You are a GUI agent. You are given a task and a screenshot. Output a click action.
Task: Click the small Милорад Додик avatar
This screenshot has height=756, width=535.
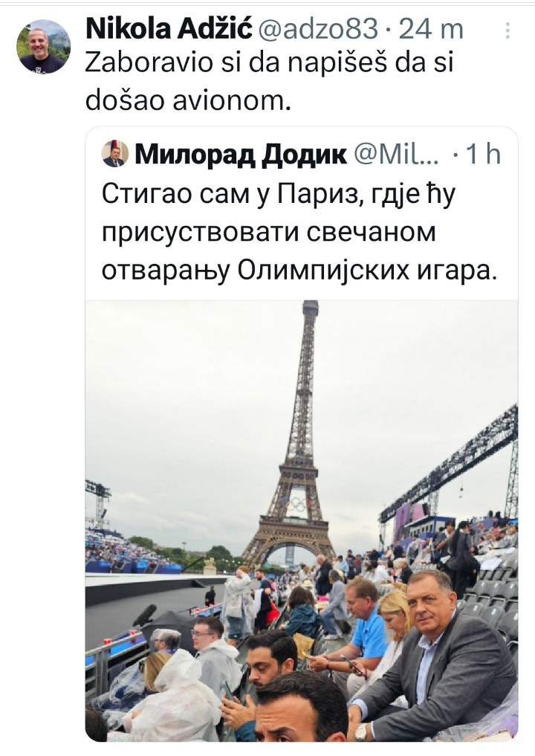(x=115, y=155)
